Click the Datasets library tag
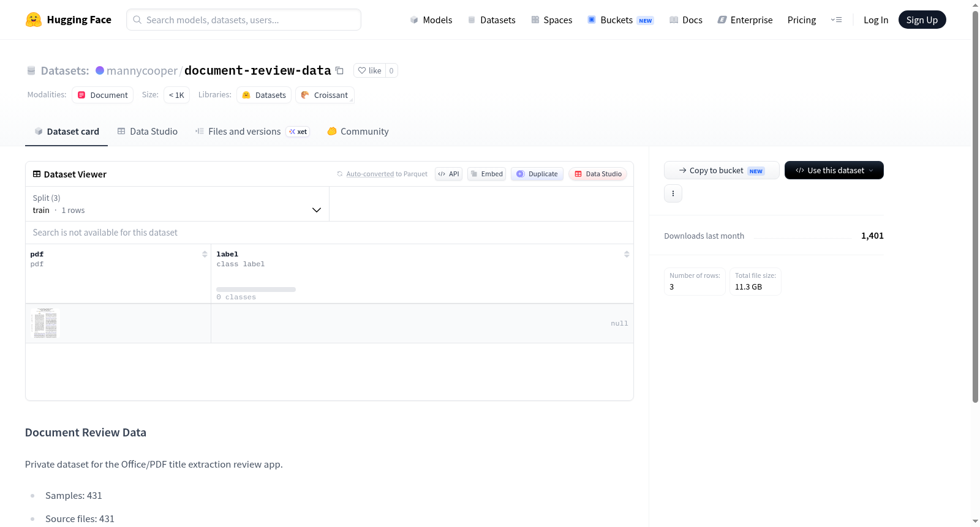This screenshot has height=527, width=980. 264,95
